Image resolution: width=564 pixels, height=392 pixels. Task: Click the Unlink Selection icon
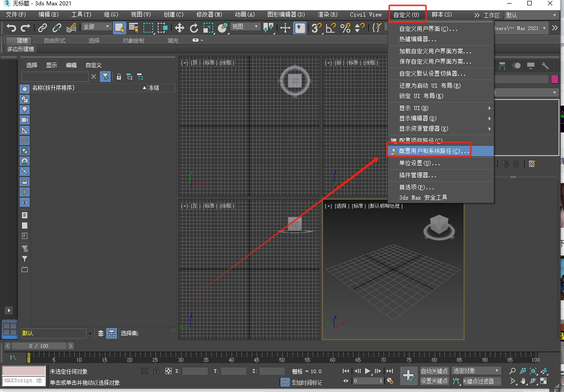(x=57, y=28)
